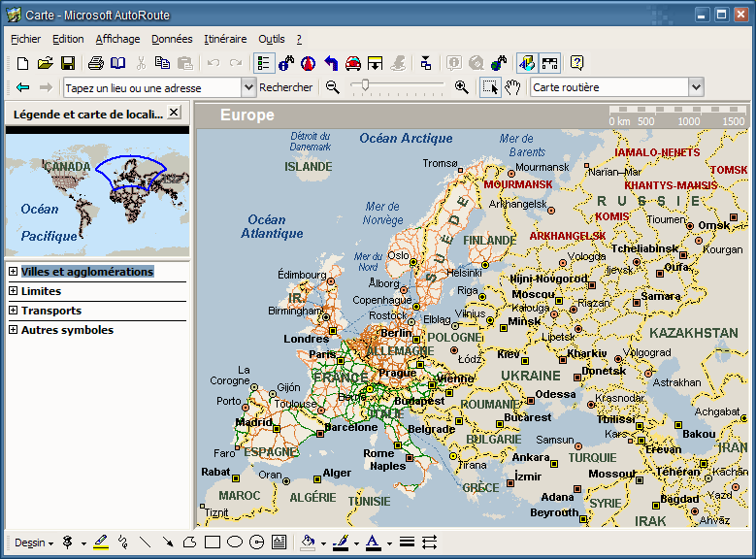Toggle the selection arrow tool
756x559 pixels.
coord(490,87)
